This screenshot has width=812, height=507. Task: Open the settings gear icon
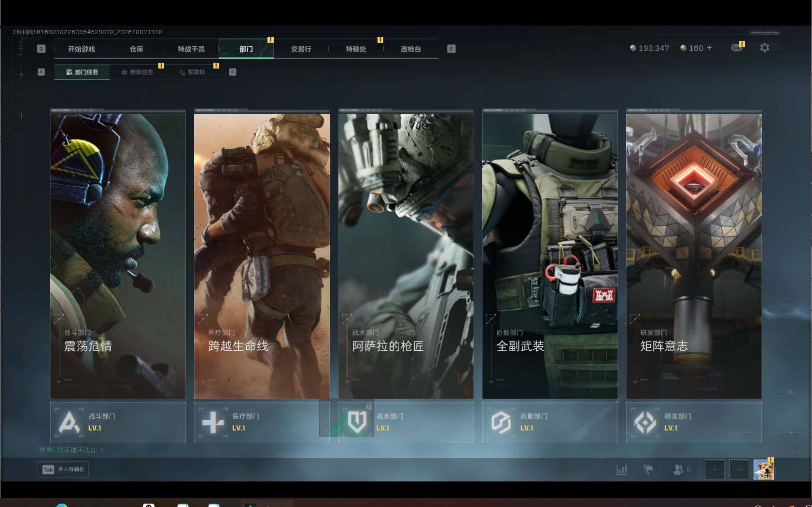(x=765, y=48)
